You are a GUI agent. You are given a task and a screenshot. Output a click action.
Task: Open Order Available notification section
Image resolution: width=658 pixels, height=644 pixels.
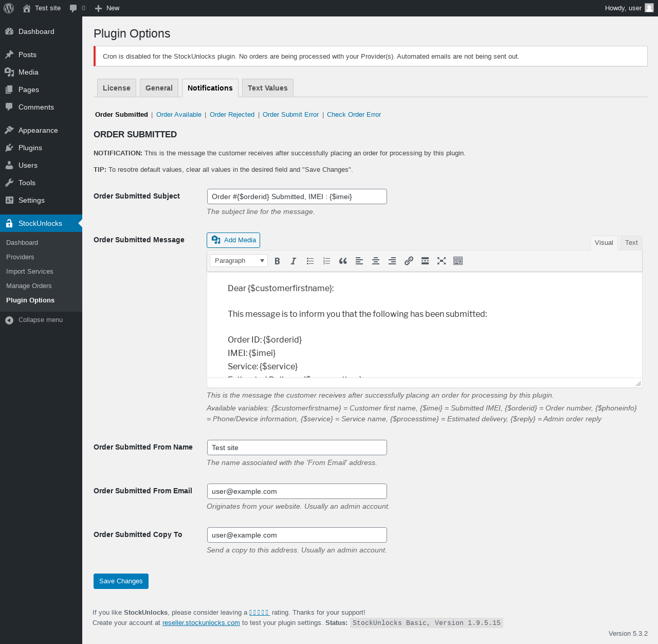[x=179, y=115]
